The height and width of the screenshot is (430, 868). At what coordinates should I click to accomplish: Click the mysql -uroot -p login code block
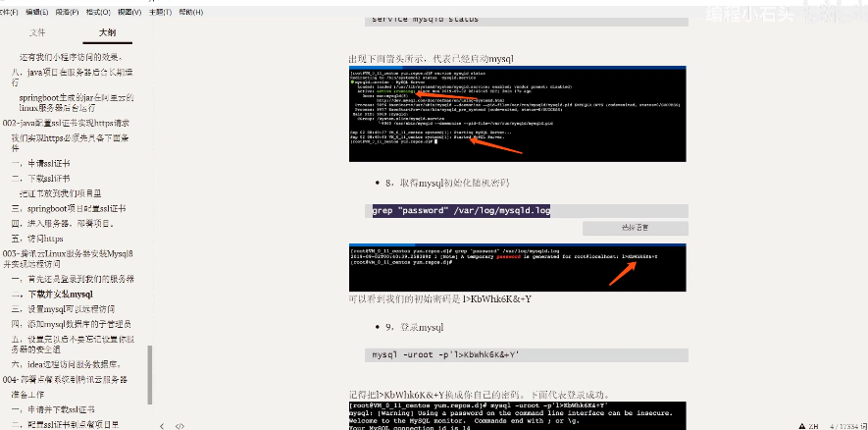527,355
